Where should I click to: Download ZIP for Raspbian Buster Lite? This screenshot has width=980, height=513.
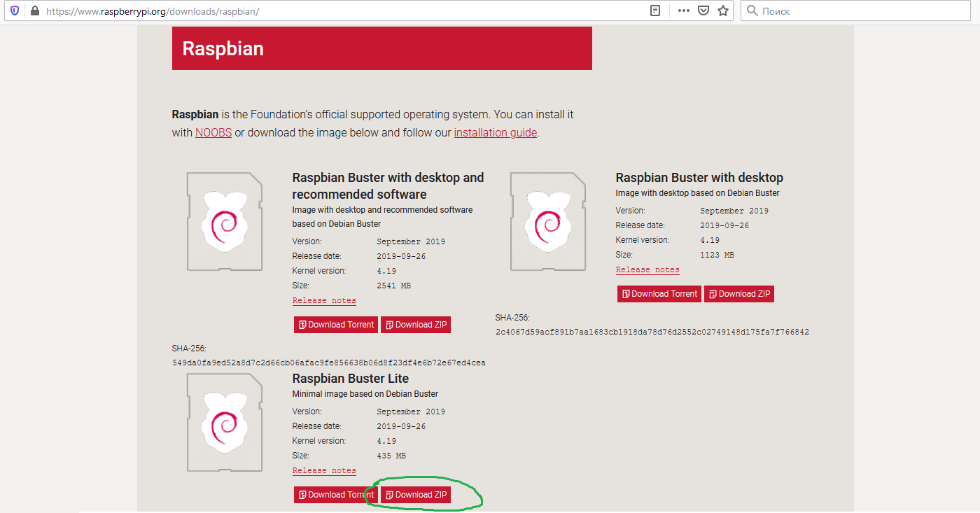click(x=416, y=495)
